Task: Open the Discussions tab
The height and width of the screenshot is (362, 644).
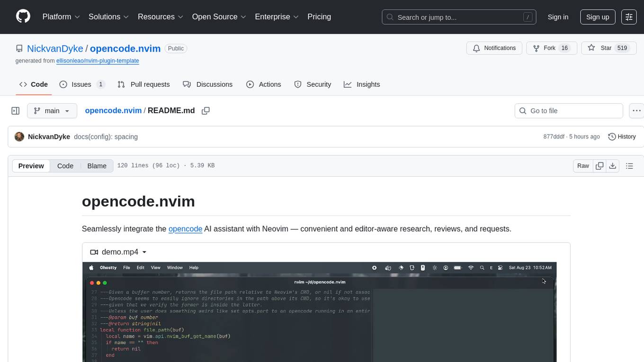Action: (208, 84)
